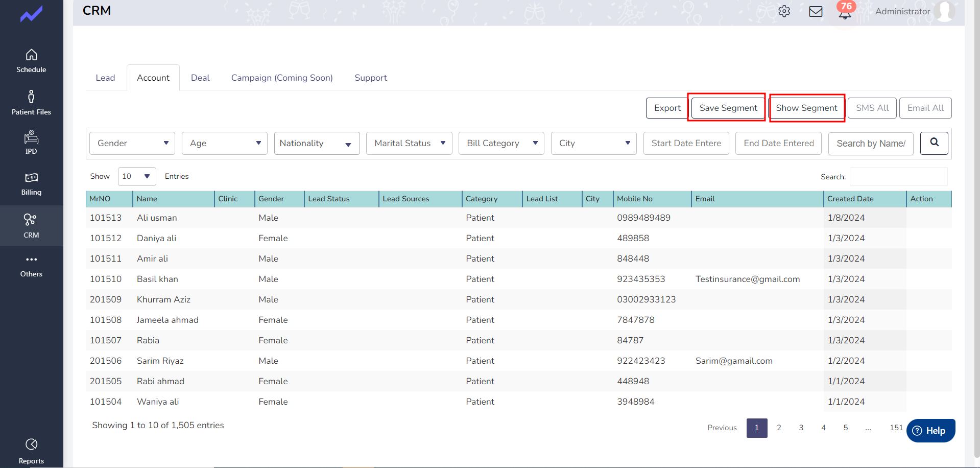
Task: Sort by the Name column header
Action: coord(174,199)
